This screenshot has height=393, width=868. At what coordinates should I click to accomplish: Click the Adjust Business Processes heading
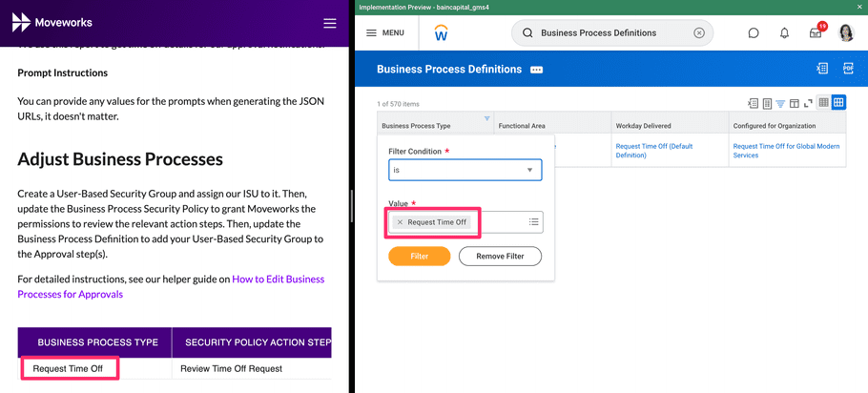point(120,159)
